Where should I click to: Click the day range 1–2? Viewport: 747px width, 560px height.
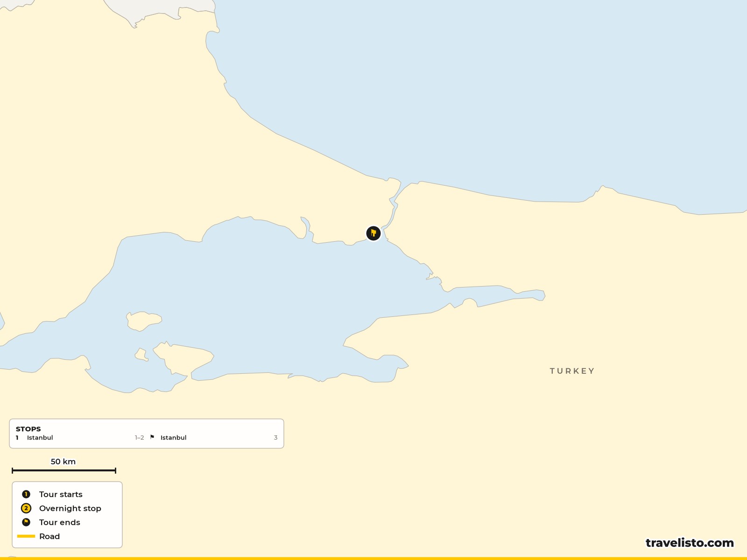point(139,438)
